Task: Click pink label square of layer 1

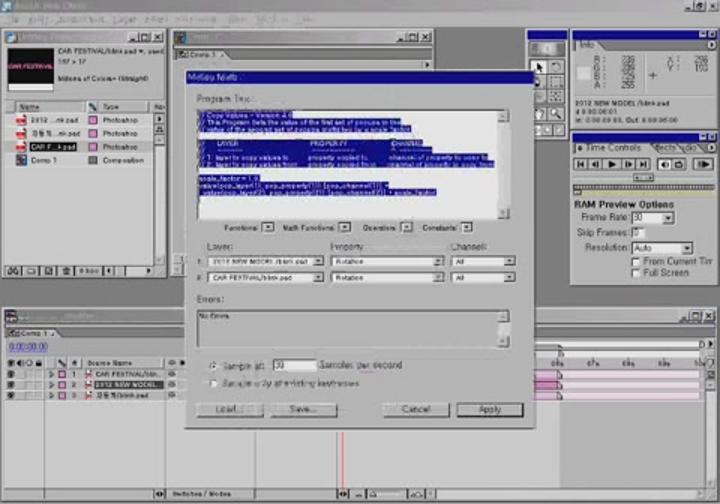Action: point(62,375)
